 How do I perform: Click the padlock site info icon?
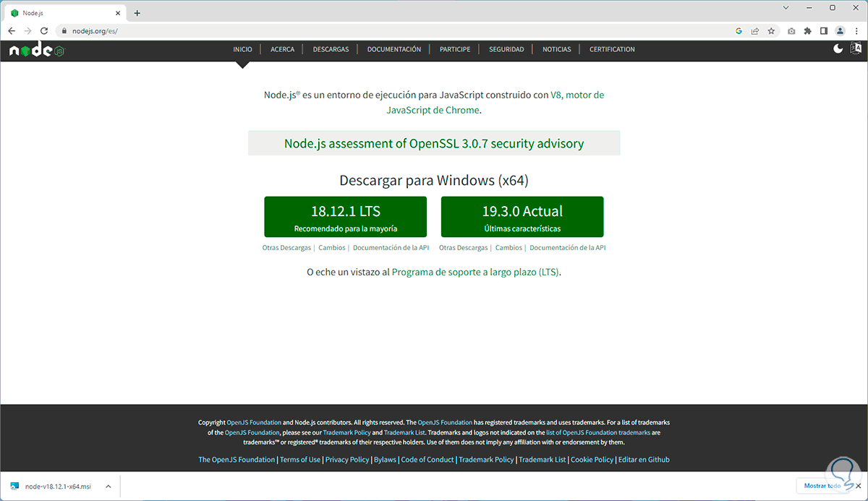[x=64, y=31]
